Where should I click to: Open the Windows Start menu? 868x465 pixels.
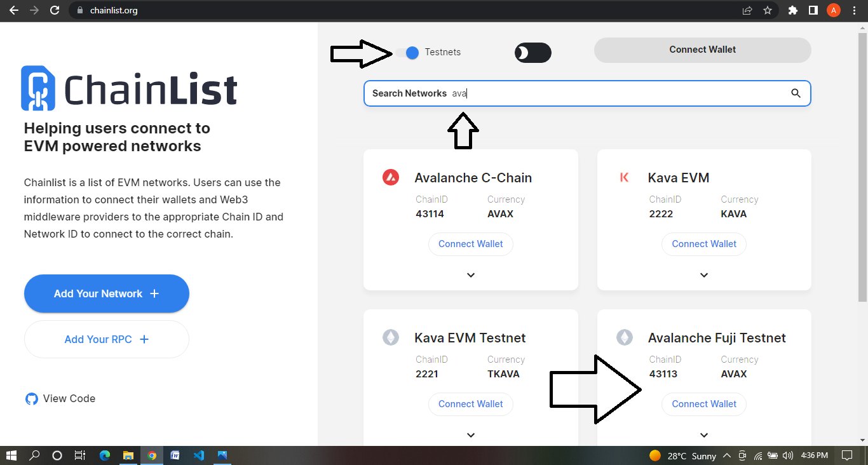click(12, 455)
